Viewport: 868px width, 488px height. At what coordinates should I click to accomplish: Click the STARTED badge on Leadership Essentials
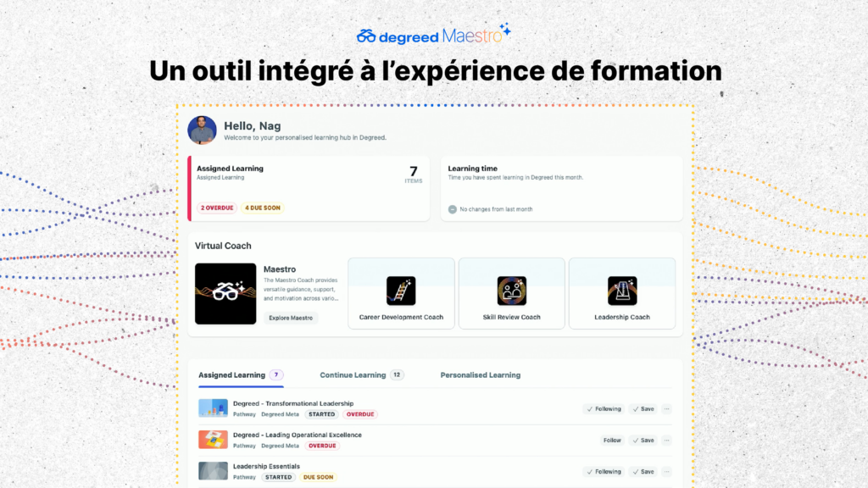(278, 477)
